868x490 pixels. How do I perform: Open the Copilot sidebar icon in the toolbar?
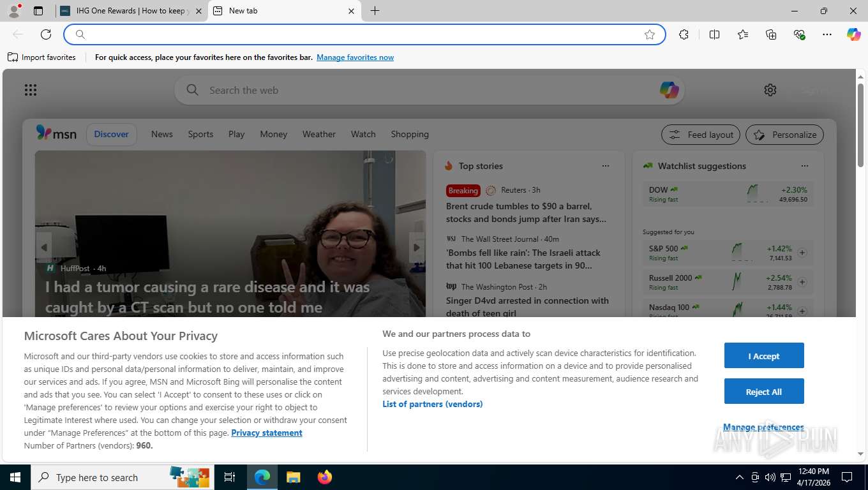(x=854, y=34)
